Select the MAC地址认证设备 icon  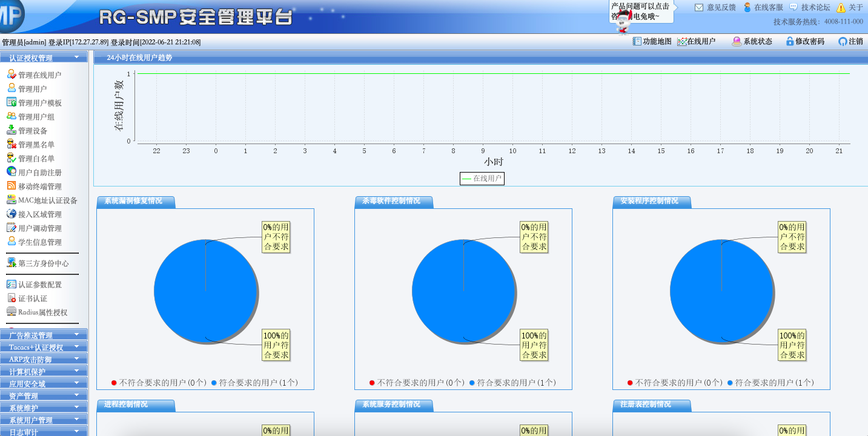point(12,200)
